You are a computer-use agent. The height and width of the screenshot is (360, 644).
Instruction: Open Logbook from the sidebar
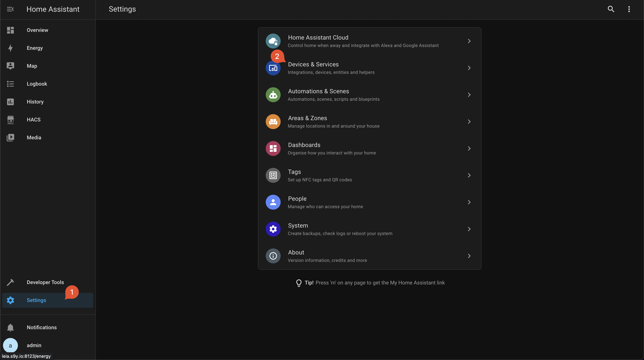[x=37, y=84]
